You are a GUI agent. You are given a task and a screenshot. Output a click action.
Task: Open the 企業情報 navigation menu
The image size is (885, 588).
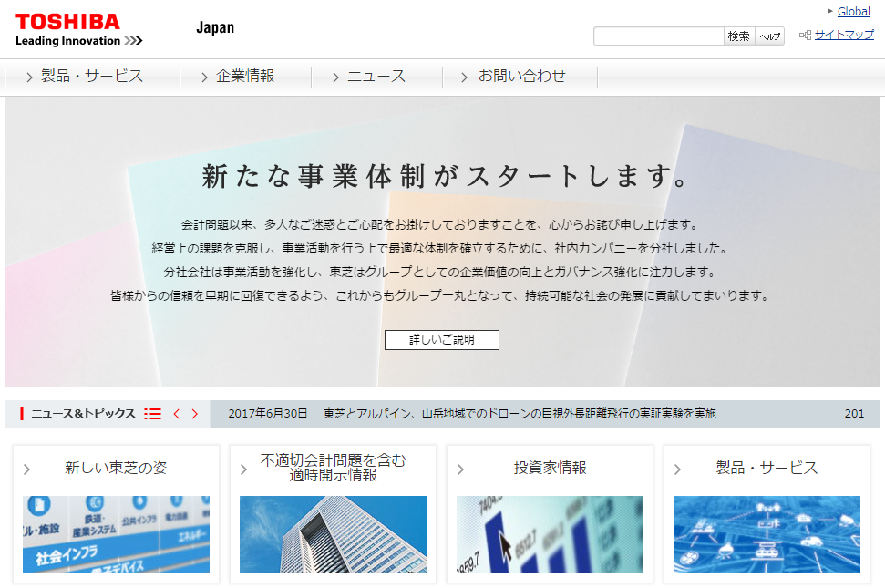(x=245, y=77)
